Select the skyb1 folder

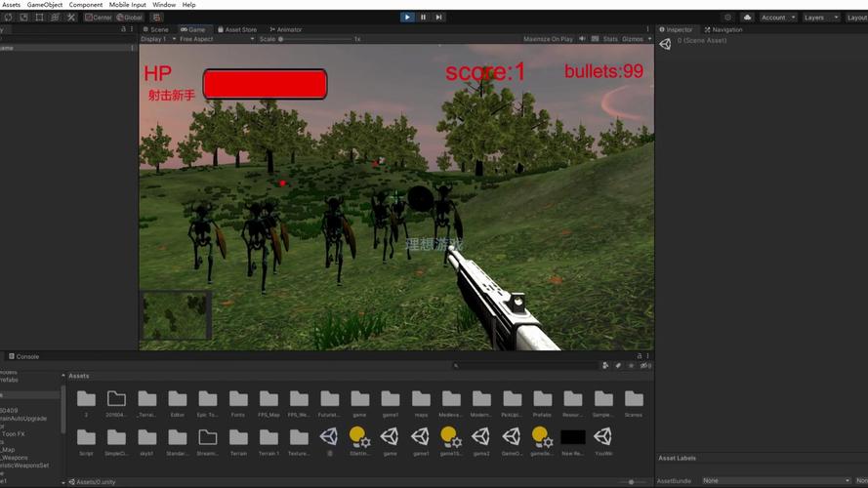click(x=146, y=441)
